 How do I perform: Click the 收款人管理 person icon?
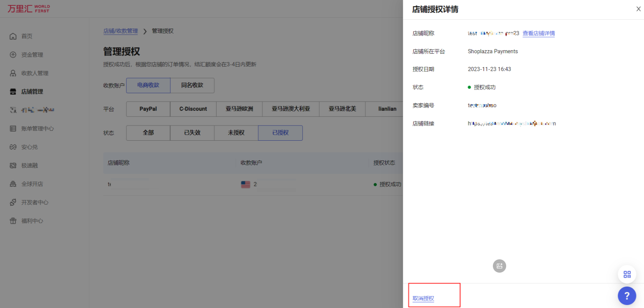click(x=13, y=73)
